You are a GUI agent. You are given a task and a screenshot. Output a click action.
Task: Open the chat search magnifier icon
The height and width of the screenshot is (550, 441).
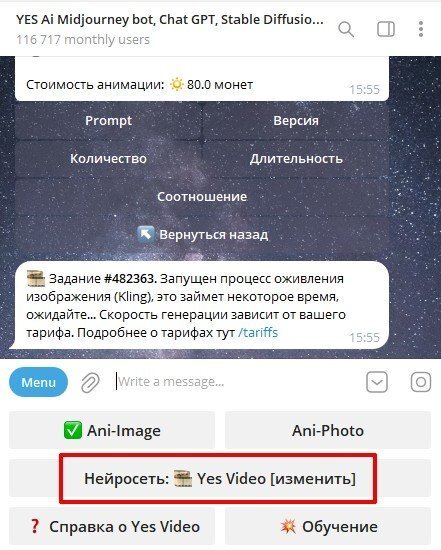click(346, 29)
